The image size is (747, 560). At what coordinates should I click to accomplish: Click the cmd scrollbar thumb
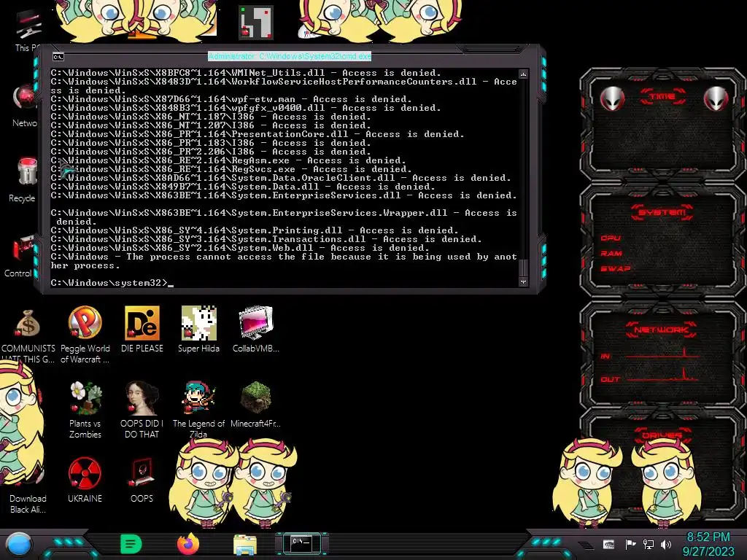tap(523, 268)
